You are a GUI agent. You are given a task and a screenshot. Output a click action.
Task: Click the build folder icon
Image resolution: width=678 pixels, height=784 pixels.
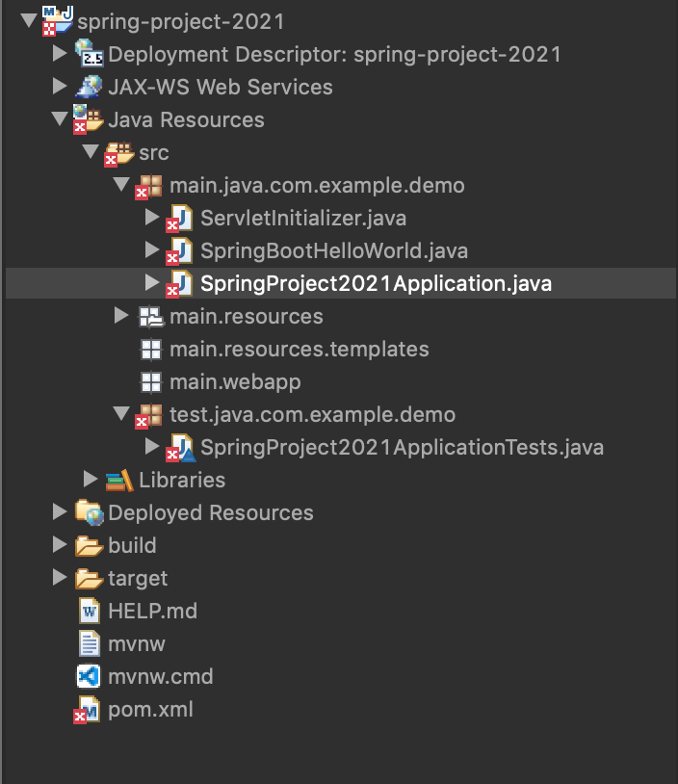[89, 545]
